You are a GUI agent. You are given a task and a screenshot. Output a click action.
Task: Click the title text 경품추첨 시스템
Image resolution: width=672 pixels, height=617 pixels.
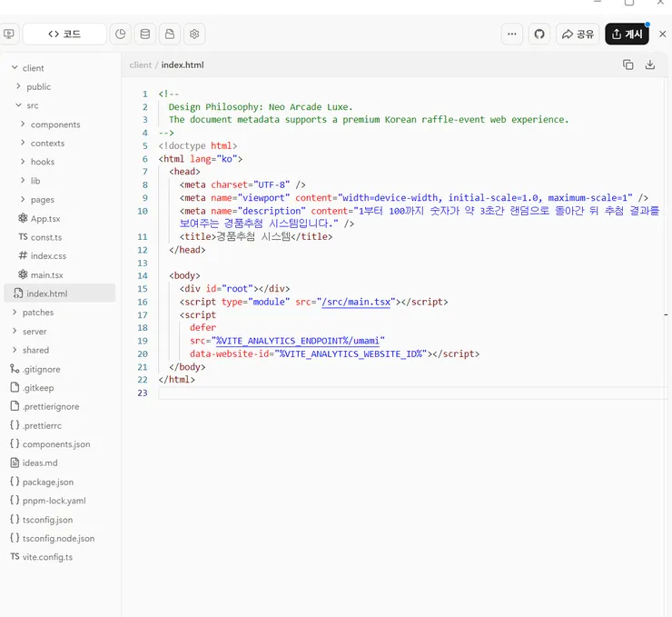(253, 236)
